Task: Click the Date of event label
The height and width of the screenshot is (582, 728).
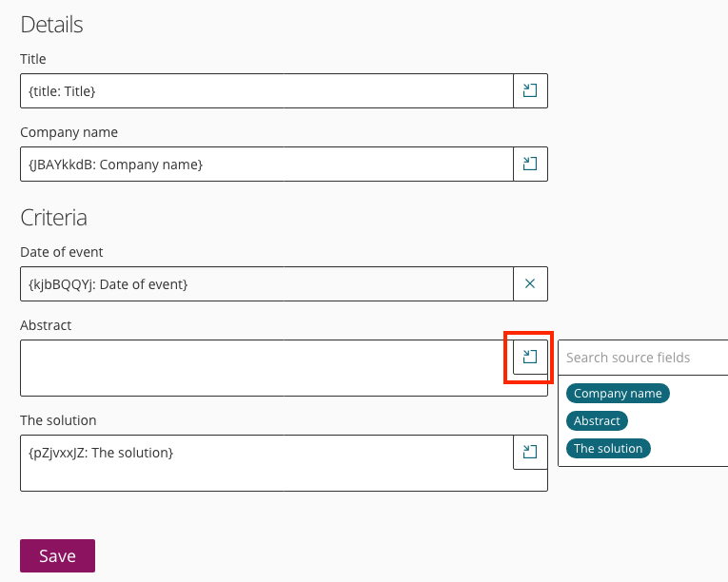Action: point(62,251)
